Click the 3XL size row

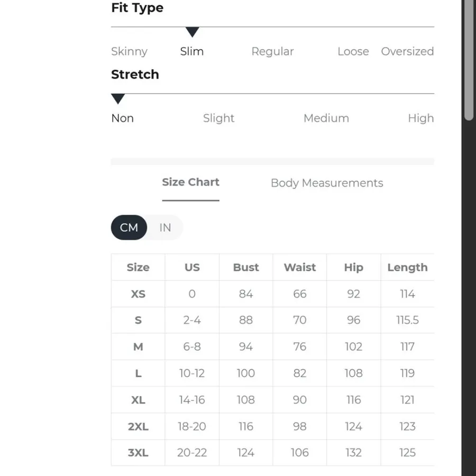[272, 453]
